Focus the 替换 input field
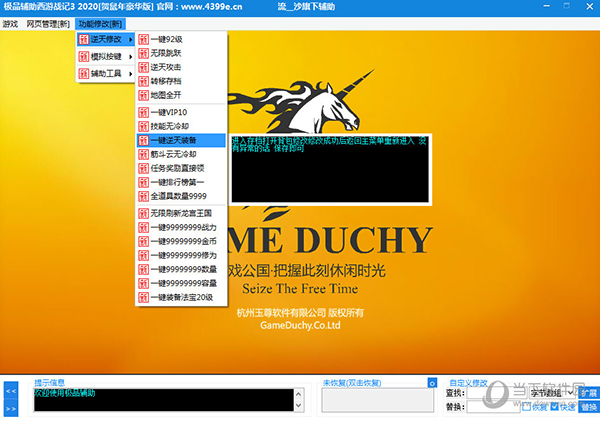This screenshot has height=422, width=600. click(494, 407)
